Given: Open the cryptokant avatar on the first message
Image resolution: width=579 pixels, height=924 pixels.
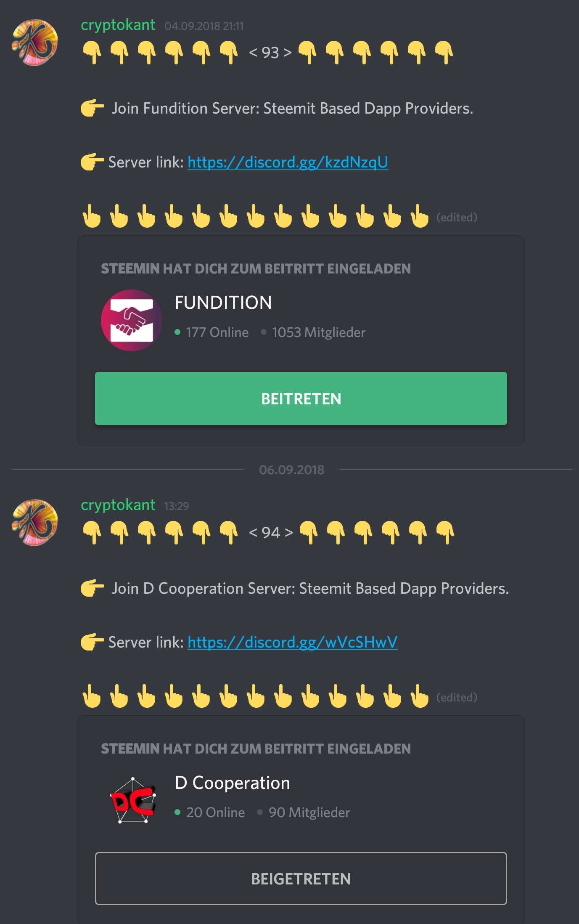Looking at the screenshot, I should [35, 42].
